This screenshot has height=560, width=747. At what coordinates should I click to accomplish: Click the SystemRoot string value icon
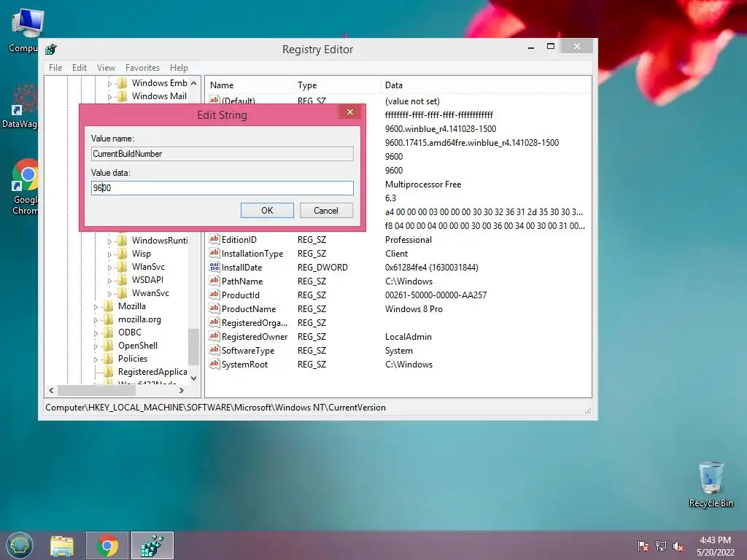pos(214,363)
